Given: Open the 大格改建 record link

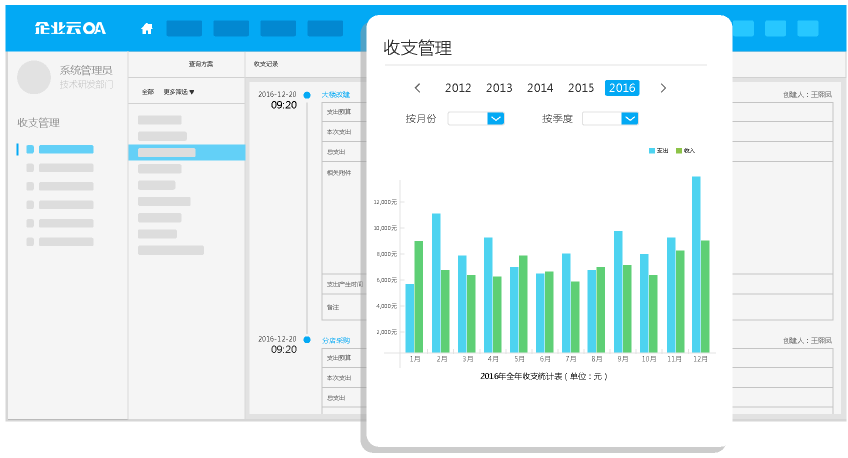Looking at the screenshot, I should [335, 94].
